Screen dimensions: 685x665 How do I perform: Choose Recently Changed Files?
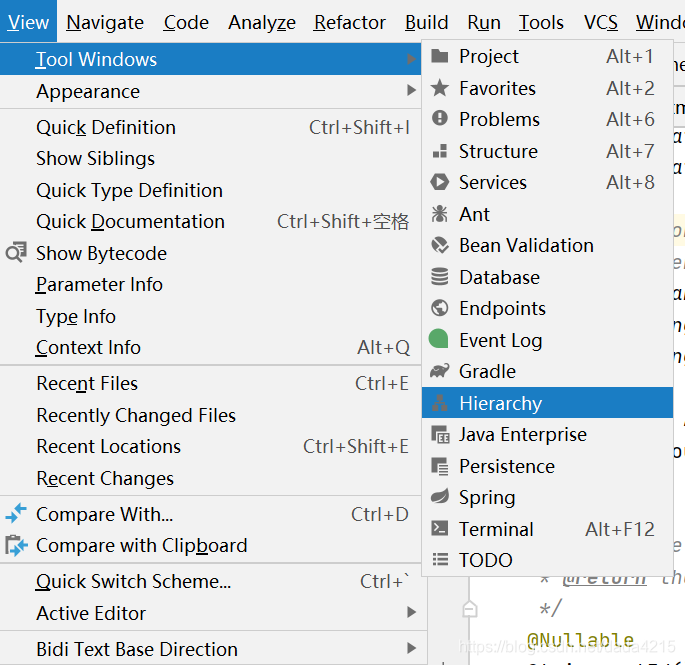pyautogui.click(x=210, y=415)
